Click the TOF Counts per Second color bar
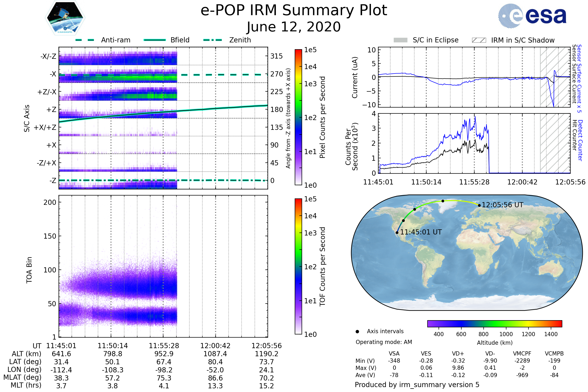588x392 pixels. click(x=298, y=267)
